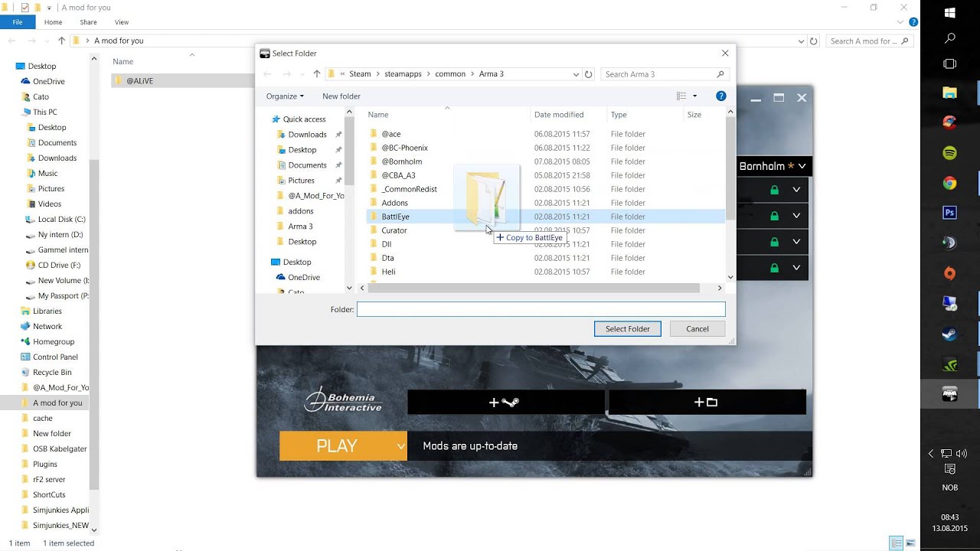The width and height of the screenshot is (980, 551).
Task: Expand Explorer address bar dropdown
Action: (x=801, y=41)
